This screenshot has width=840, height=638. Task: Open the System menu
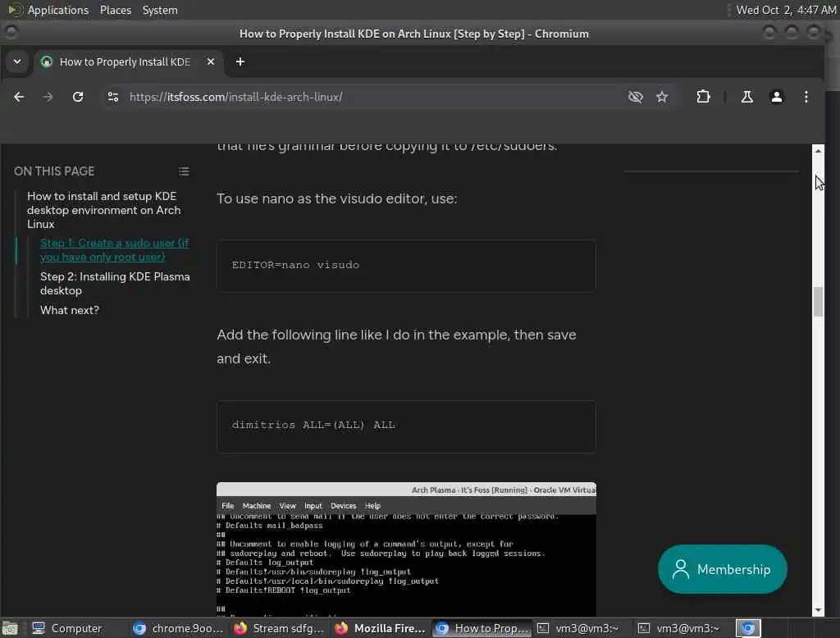[x=160, y=10]
